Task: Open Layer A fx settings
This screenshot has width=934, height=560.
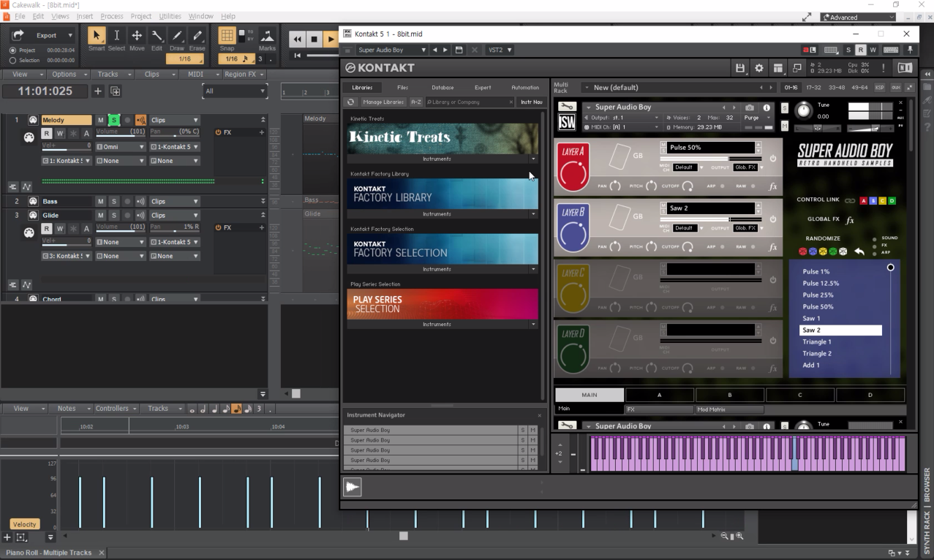Action: pos(772,186)
